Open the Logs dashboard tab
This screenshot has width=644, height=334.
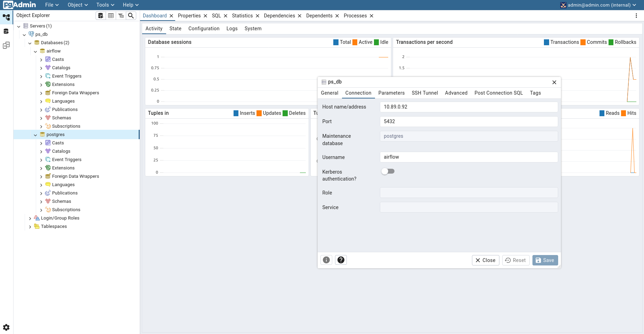pos(232,29)
